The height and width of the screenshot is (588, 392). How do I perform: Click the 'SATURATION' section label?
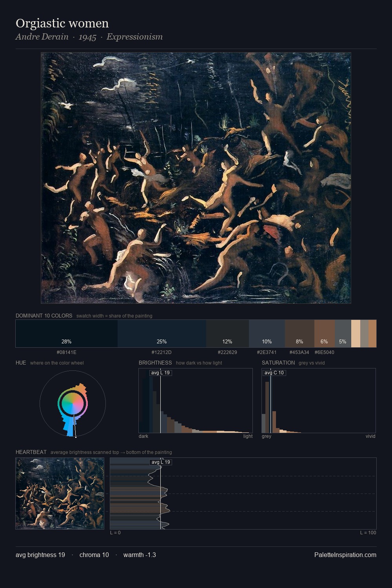pos(278,363)
